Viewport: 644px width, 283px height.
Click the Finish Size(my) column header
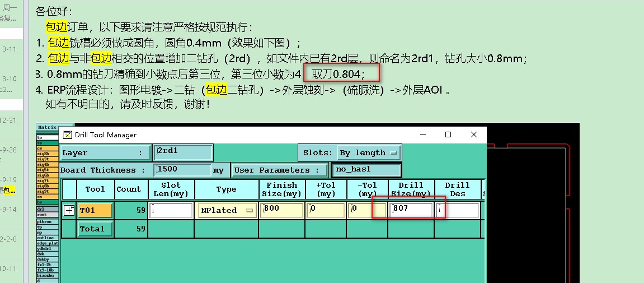[282, 189]
